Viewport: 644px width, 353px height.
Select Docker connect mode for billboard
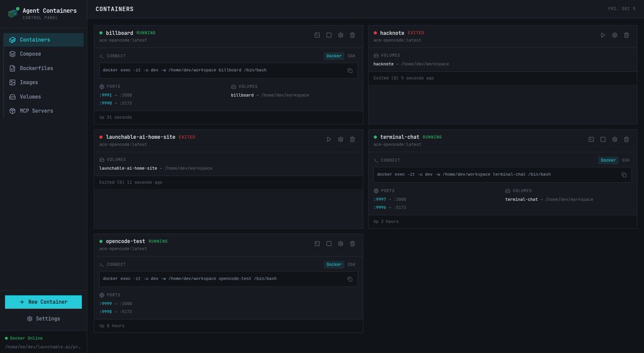tap(334, 56)
